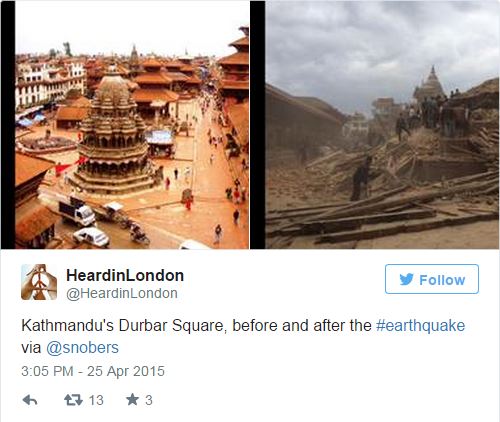View the 13 retweets count
Screen dimensions: 500x422
[x=96, y=400]
